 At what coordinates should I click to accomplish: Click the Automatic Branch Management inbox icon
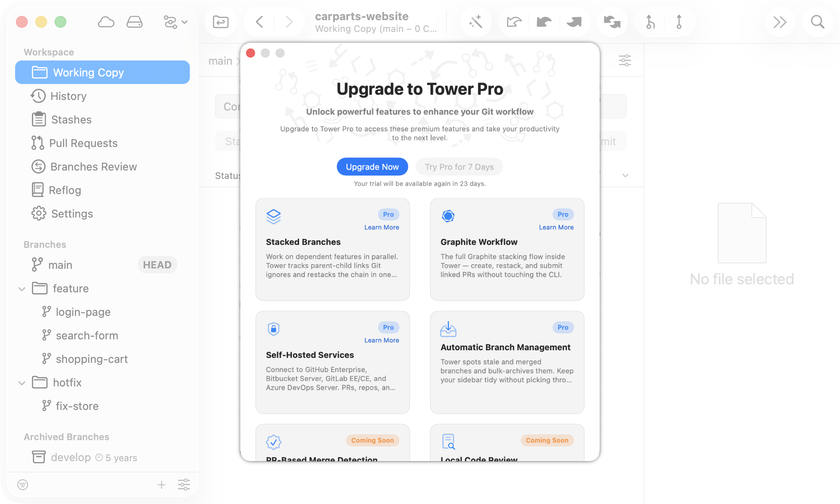coord(448,329)
